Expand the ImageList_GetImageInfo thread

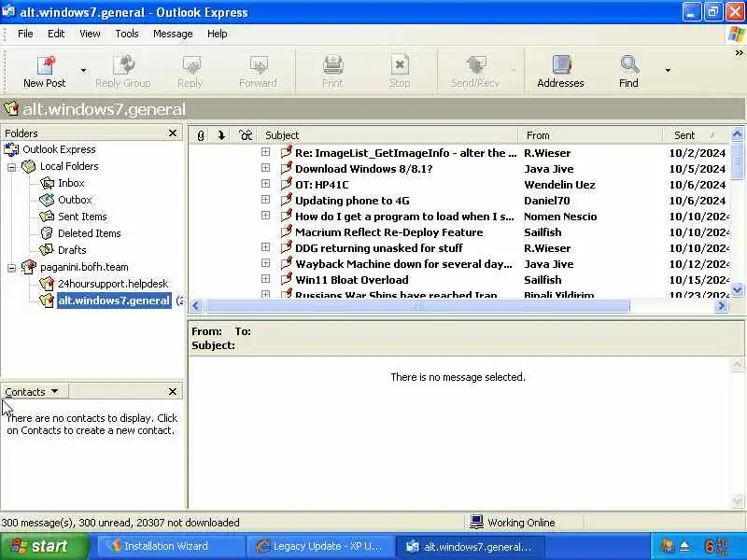[266, 152]
